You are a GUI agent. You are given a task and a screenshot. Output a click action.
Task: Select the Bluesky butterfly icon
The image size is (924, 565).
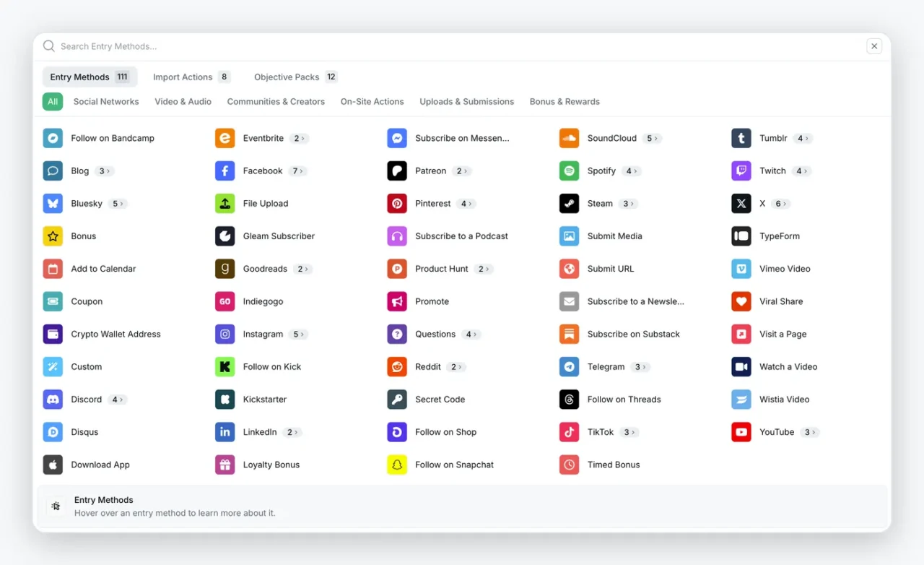tap(53, 204)
